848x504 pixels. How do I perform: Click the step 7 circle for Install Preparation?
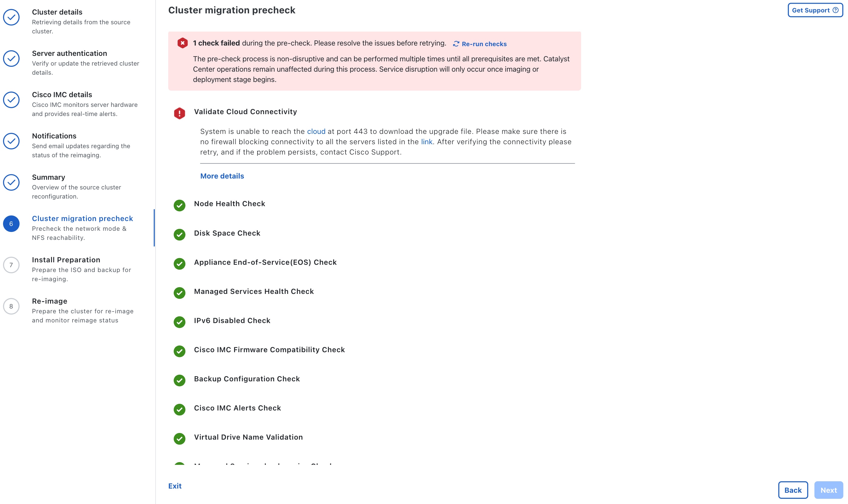click(x=11, y=265)
